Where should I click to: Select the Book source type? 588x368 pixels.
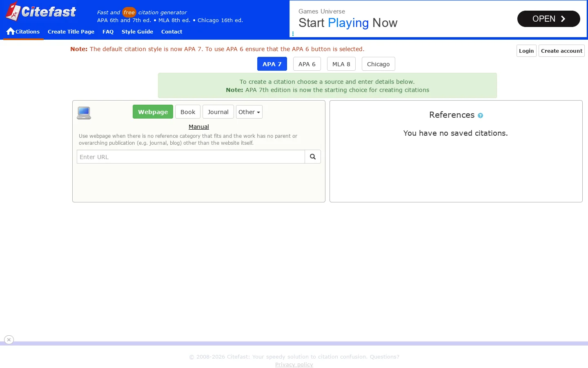(188, 112)
